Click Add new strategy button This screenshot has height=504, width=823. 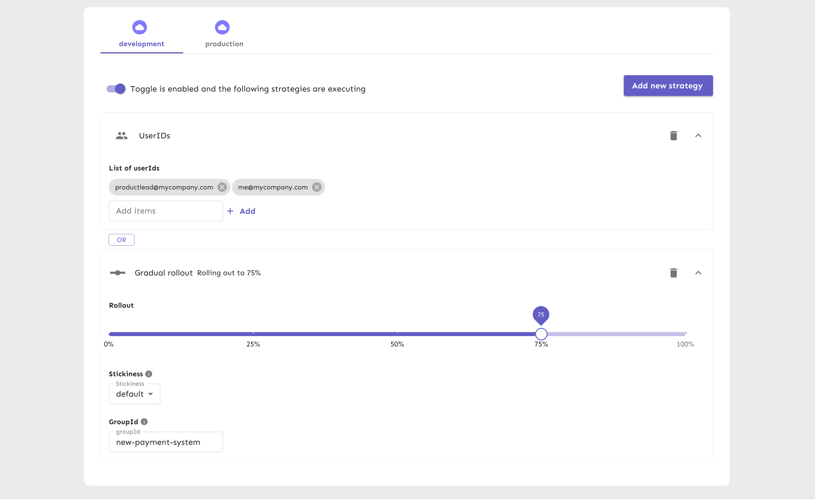668,86
